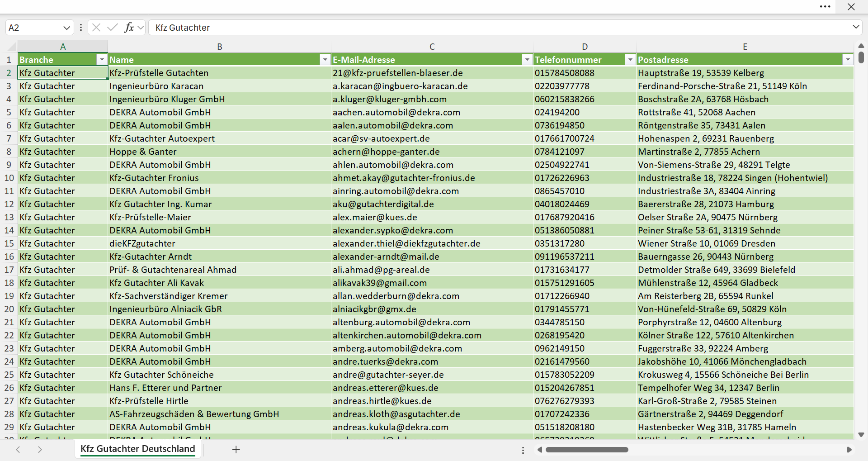Click the formula bar text Kfz Gutachter
This screenshot has height=461, width=868.
click(183, 28)
